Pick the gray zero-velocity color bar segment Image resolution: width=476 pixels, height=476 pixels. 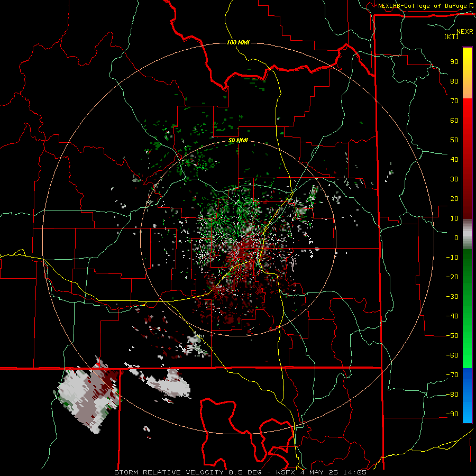coord(467,234)
